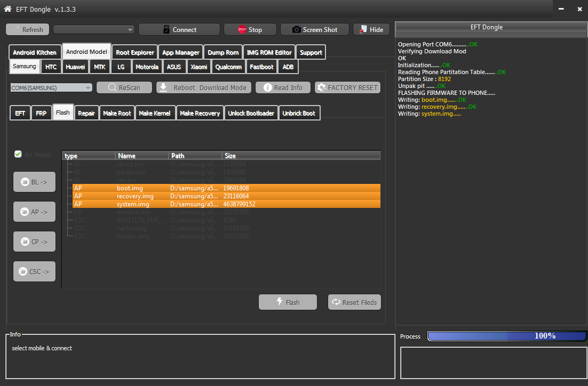588x386 pixels.
Task: Select the Fastboot tab
Action: [262, 67]
